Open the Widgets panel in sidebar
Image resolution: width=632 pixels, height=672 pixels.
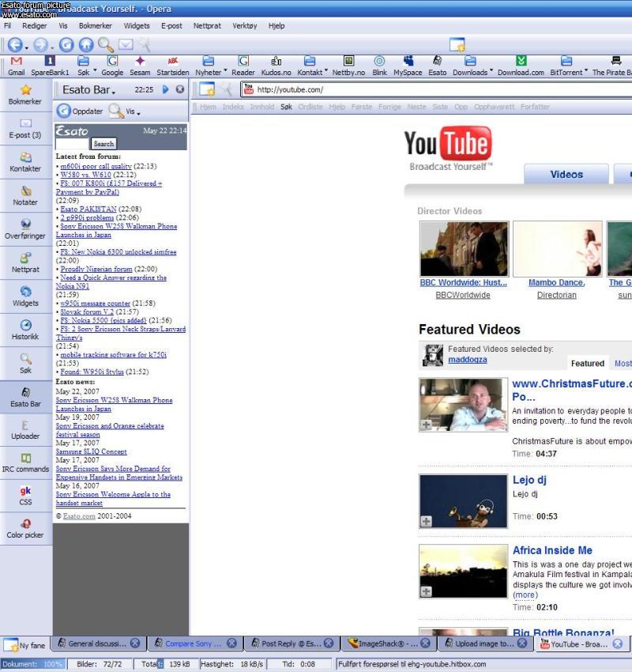point(25,296)
